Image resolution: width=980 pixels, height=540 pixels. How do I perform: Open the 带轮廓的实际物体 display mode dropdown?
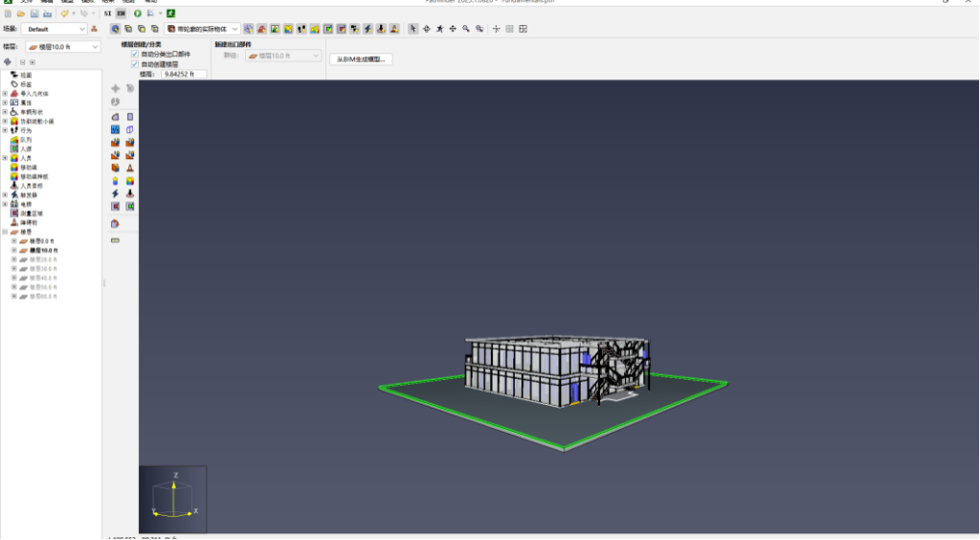[x=202, y=29]
